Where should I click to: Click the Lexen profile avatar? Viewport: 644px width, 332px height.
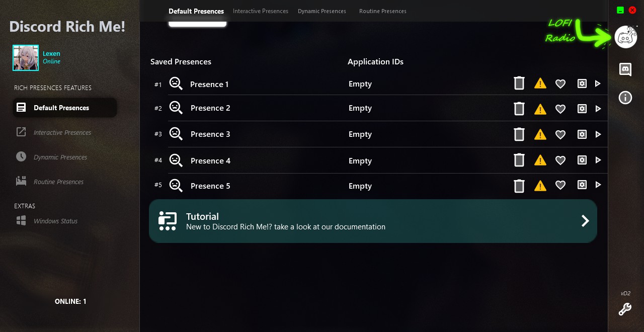(x=26, y=58)
